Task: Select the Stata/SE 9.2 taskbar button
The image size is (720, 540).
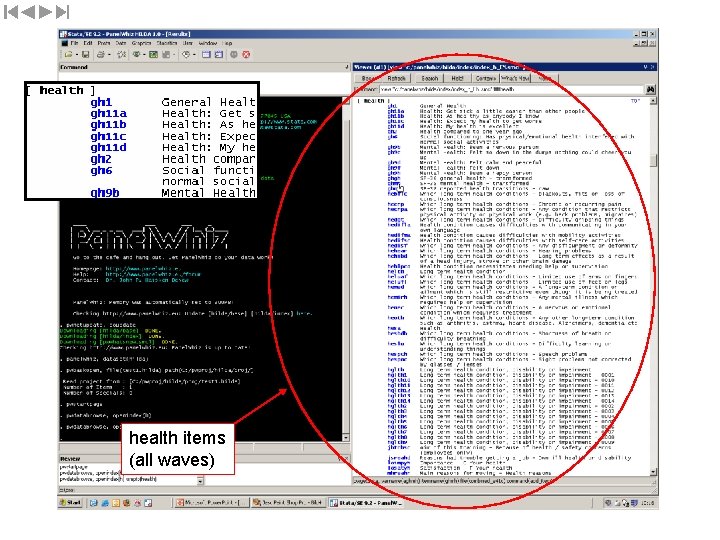Action: point(366,503)
